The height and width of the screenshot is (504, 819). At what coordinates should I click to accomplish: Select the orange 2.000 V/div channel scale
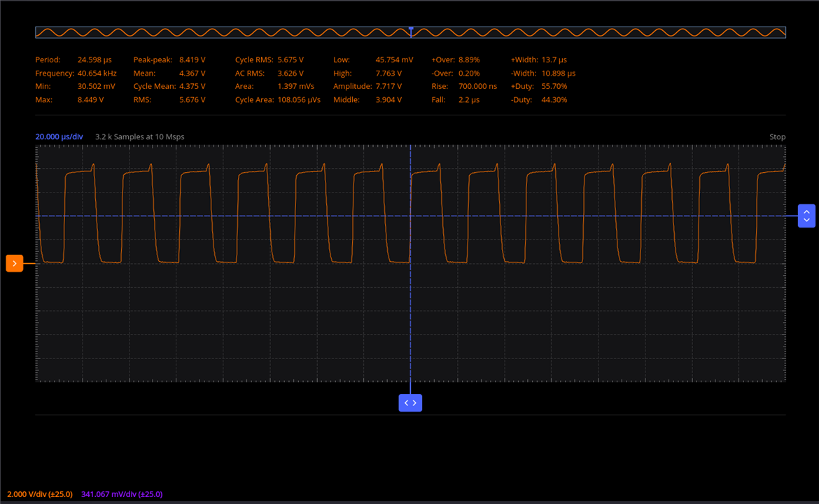pos(38,494)
